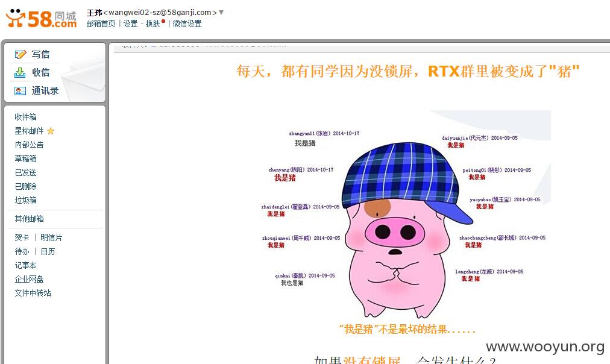Image resolution: width=610 pixels, height=364 pixels.
Task: Click the red dot next to 换肤
Action: [x=163, y=21]
